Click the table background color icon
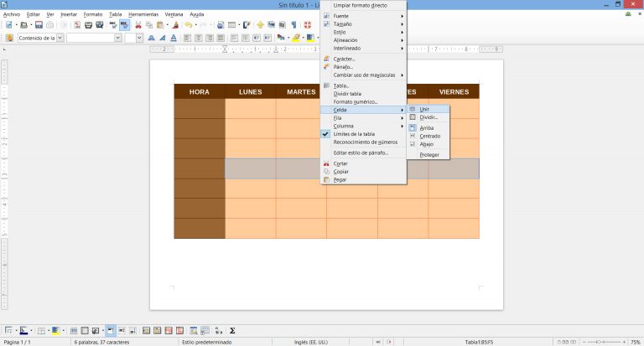The height and width of the screenshot is (346, 644). click(56, 330)
